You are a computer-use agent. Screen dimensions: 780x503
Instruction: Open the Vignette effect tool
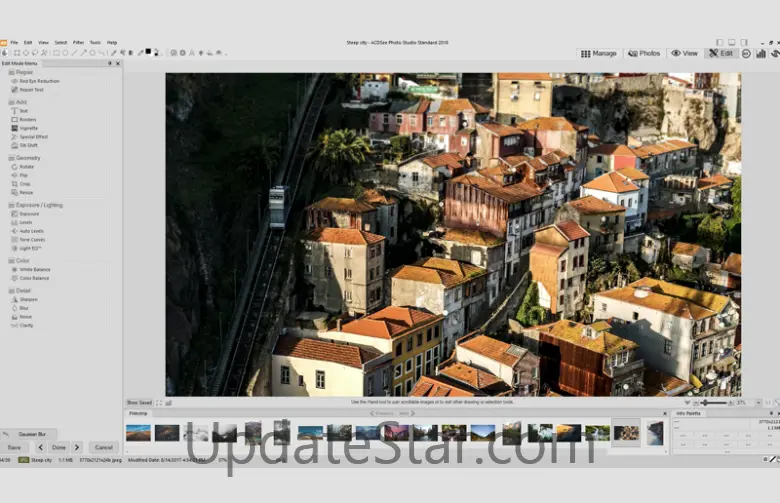(x=28, y=128)
